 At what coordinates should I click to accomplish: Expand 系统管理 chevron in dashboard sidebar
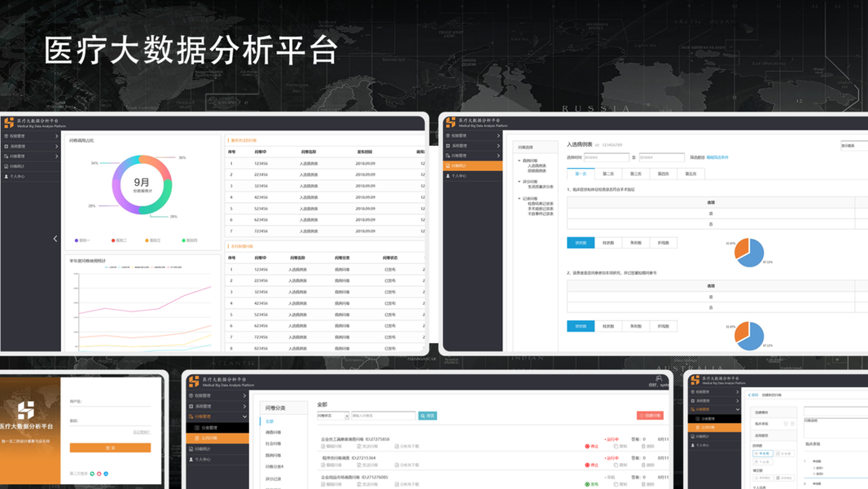point(56,146)
